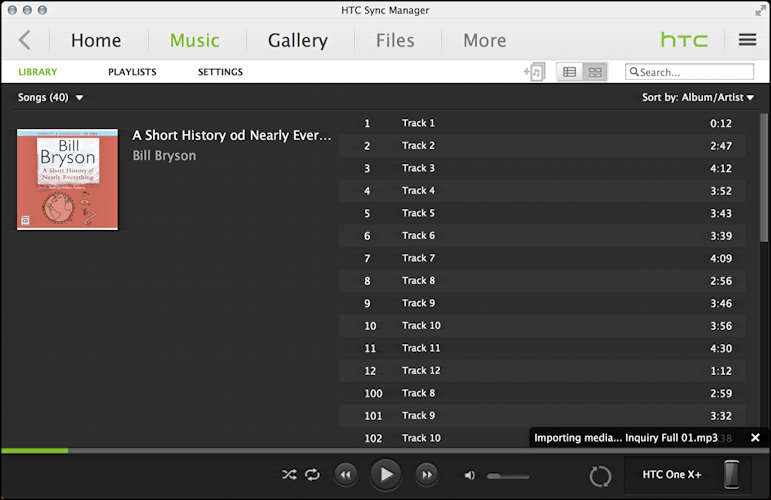Select the SETTINGS subtab
Screen dimensions: 771x500
click(220, 72)
